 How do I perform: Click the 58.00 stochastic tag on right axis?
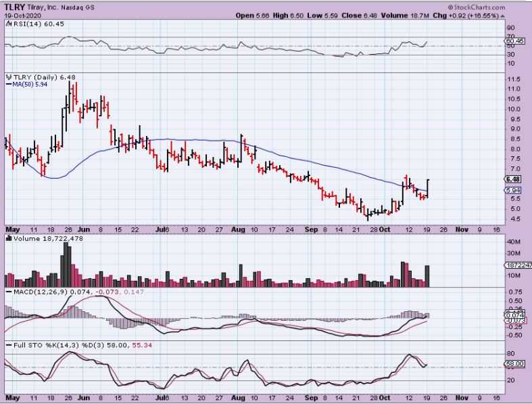click(x=514, y=363)
